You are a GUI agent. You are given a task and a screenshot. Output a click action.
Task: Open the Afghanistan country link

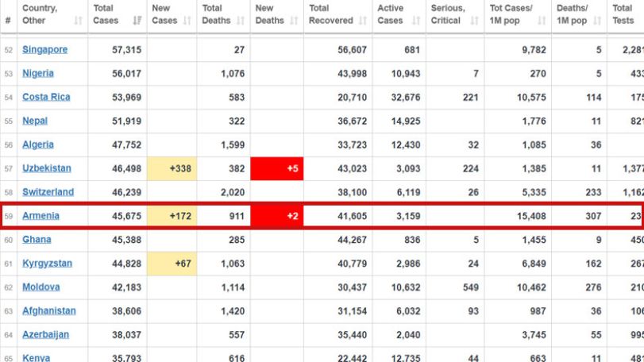(49, 311)
